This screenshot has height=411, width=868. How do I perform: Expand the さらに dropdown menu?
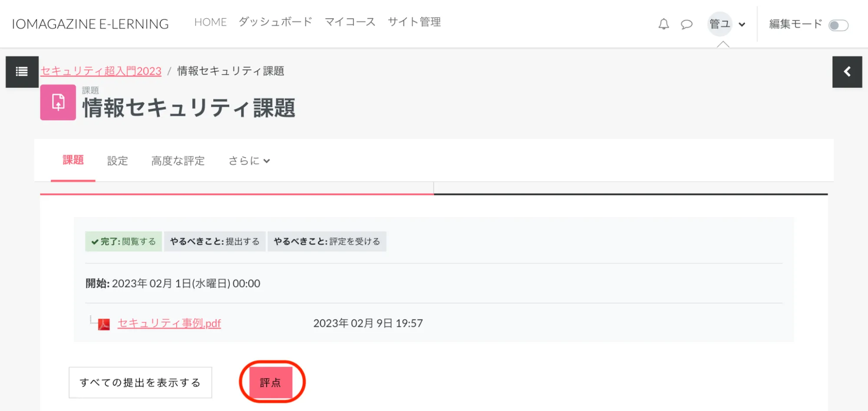click(x=249, y=161)
